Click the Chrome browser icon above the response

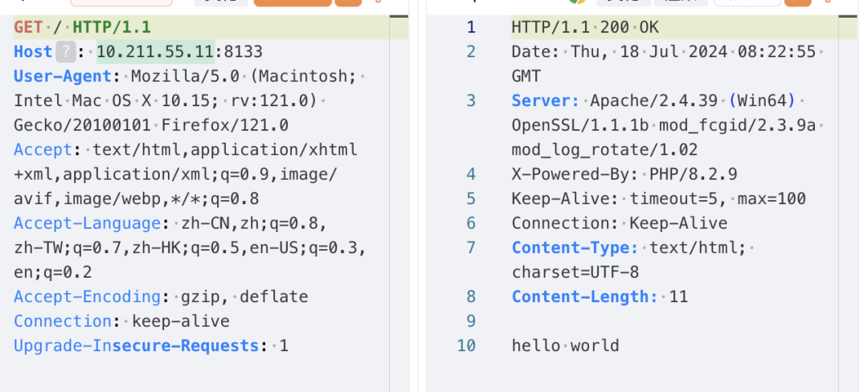coord(578,1)
